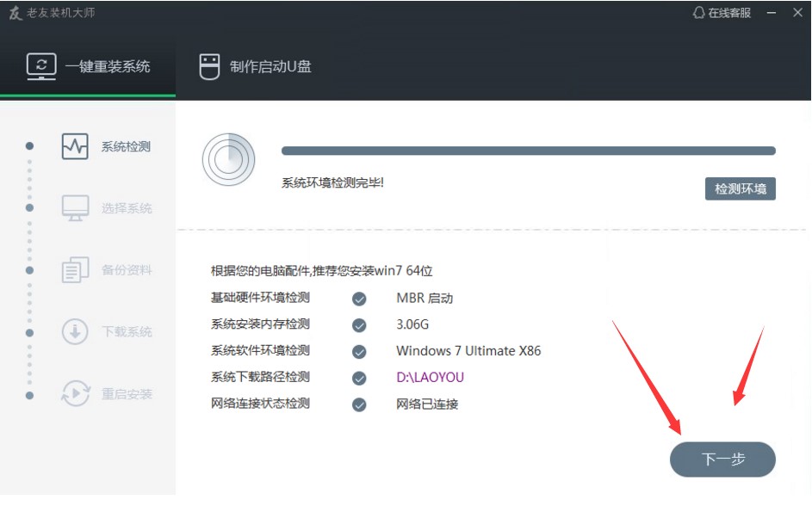This screenshot has width=812, height=512.
Task: Click the 网络连接状态检测 label
Action: [260, 404]
